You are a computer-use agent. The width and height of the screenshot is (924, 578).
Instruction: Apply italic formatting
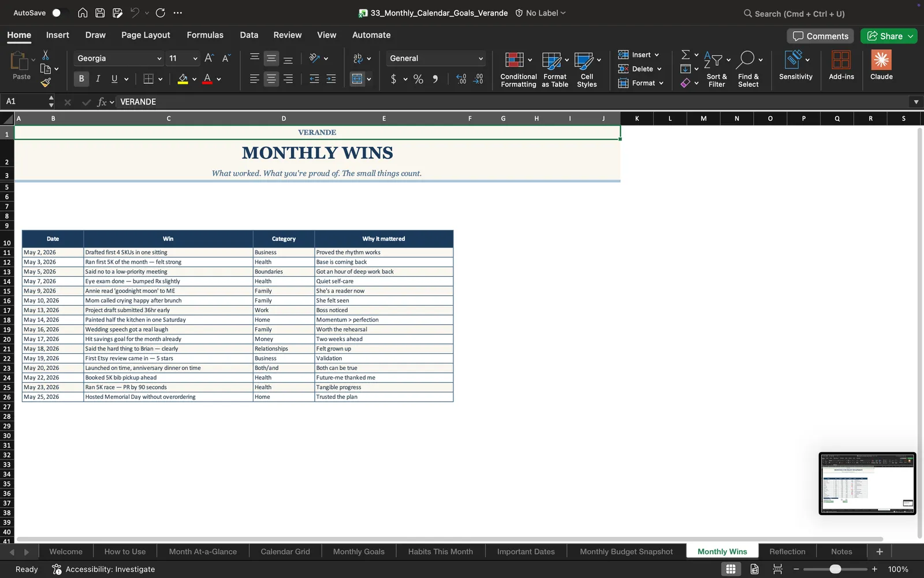98,79
